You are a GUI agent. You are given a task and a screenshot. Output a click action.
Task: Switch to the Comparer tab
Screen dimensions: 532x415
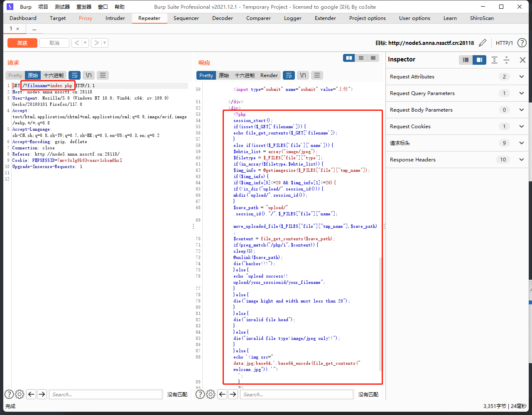pos(258,18)
